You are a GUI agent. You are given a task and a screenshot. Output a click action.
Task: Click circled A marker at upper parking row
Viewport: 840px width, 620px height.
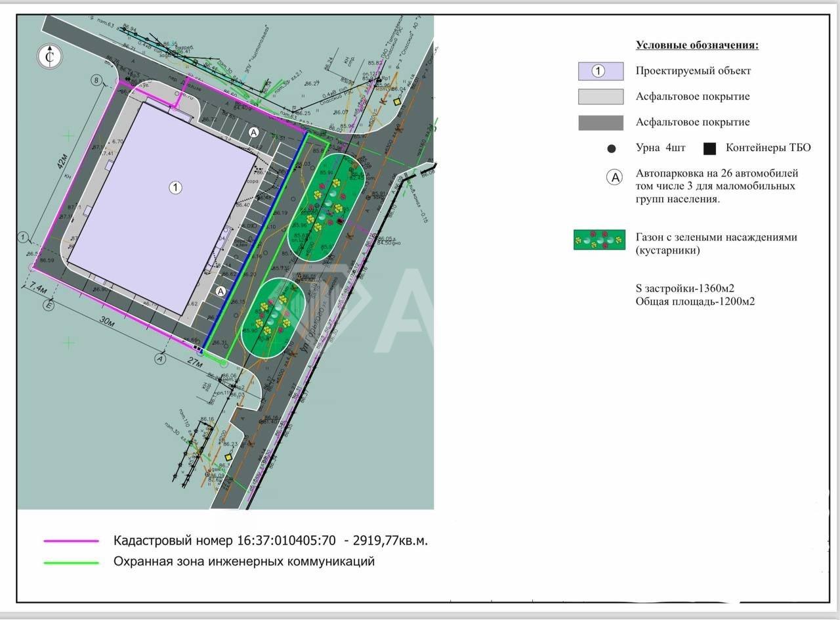coord(253,132)
